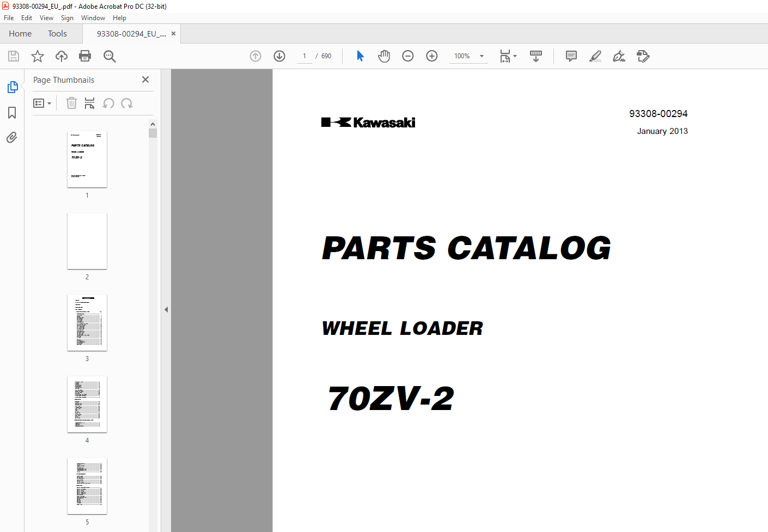Print the document with printer icon

pyautogui.click(x=85, y=56)
